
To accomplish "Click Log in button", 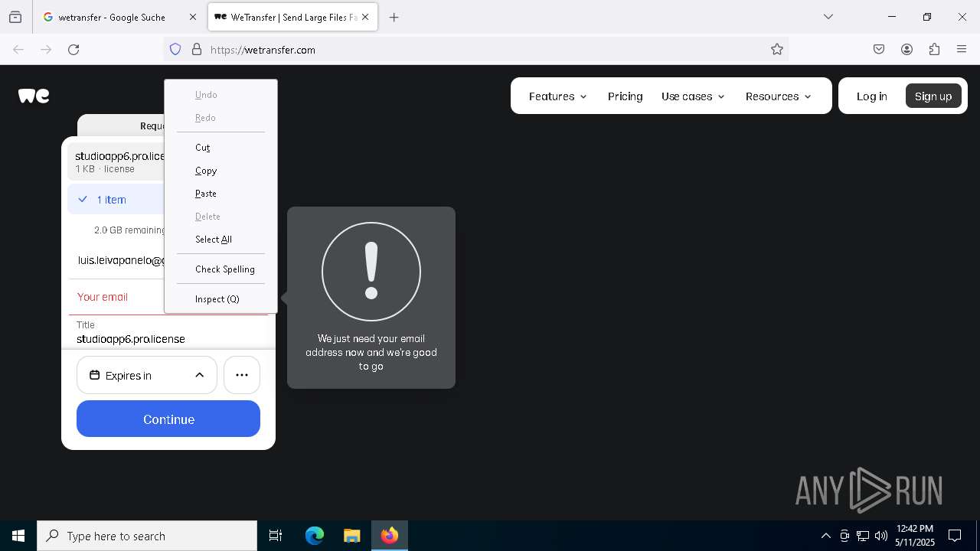I will coord(871,96).
